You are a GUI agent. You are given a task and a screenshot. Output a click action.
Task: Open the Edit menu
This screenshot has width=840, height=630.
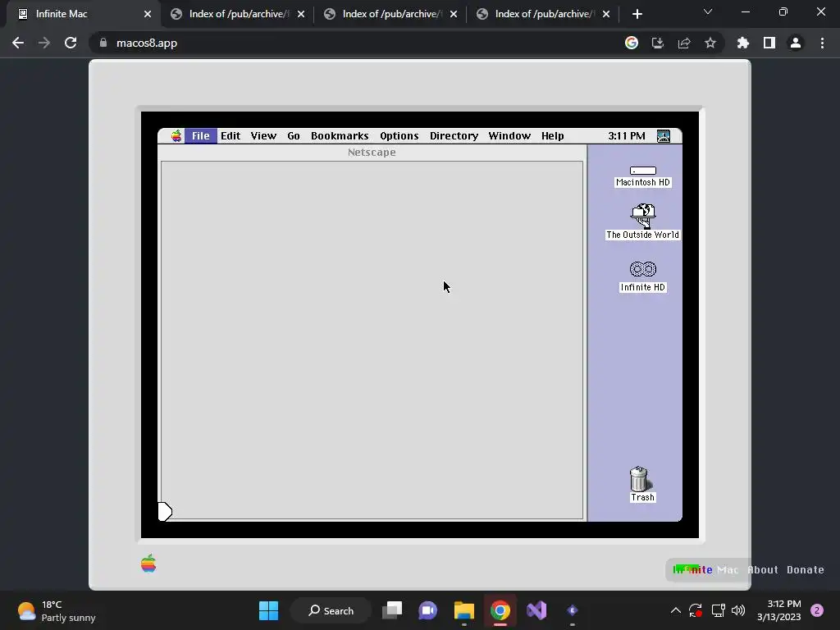(231, 136)
